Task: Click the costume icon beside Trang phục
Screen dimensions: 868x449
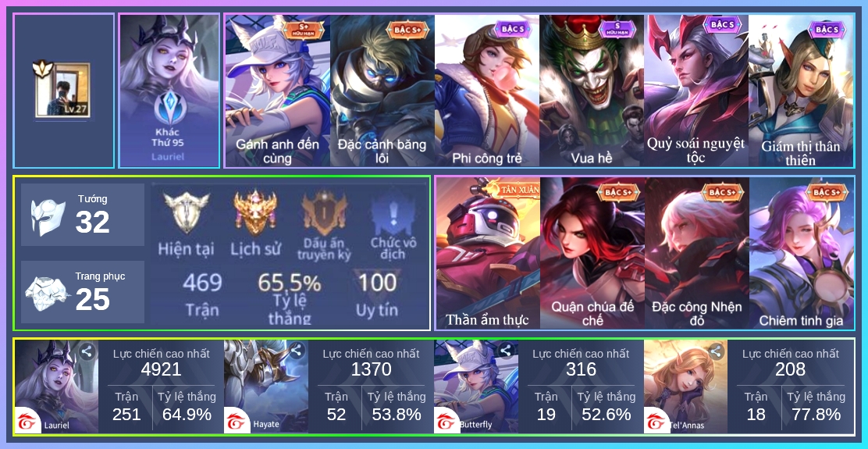Action: (48, 294)
